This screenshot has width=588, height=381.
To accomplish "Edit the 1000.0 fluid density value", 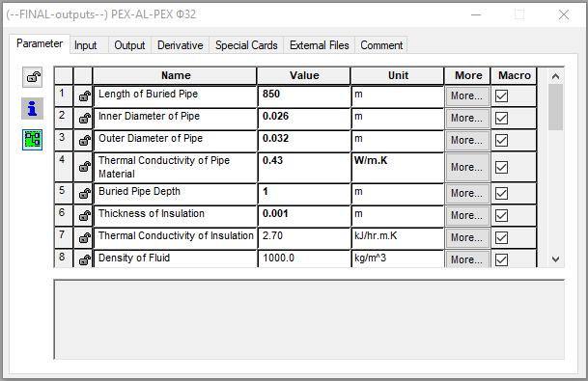I will pyautogui.click(x=304, y=259).
